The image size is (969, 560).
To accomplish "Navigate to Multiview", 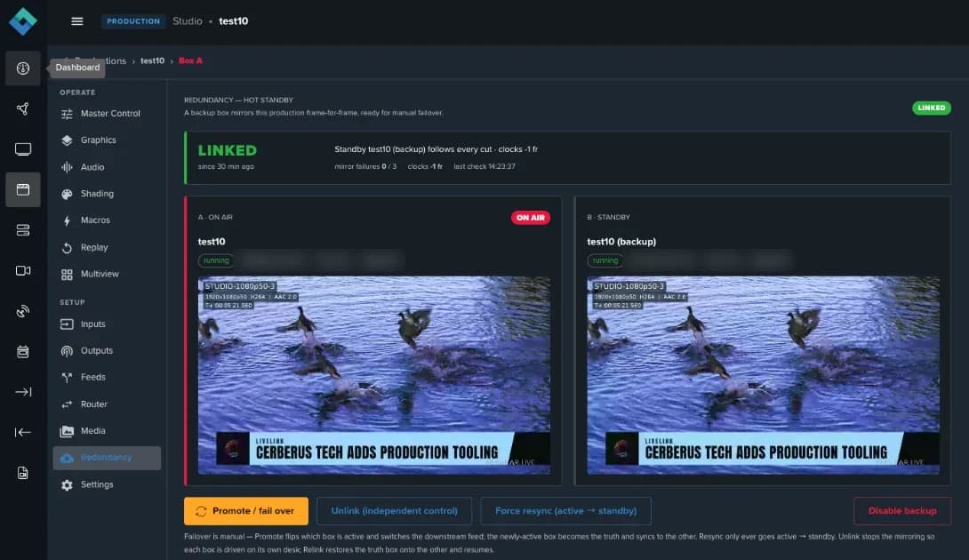I will 107,275.
